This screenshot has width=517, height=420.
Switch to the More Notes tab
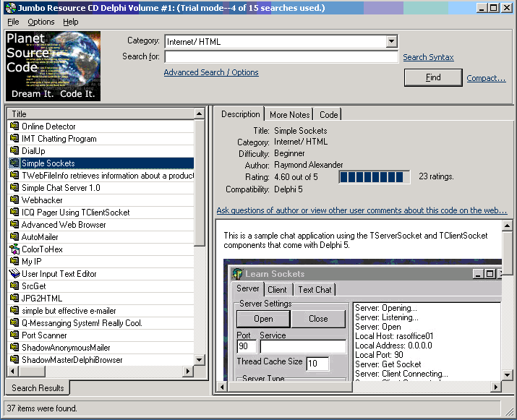(289, 115)
